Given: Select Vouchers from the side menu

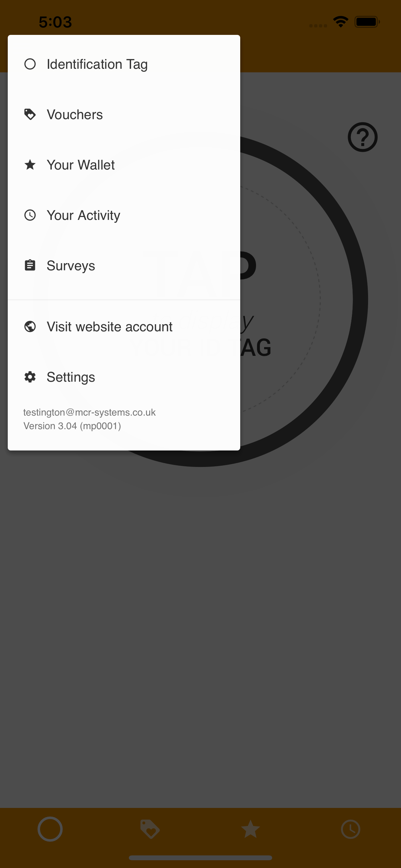Looking at the screenshot, I should point(124,115).
